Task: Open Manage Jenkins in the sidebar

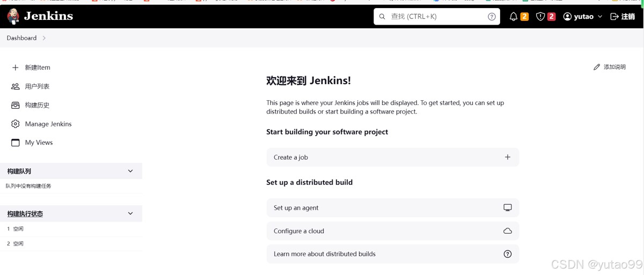Action: tap(48, 124)
